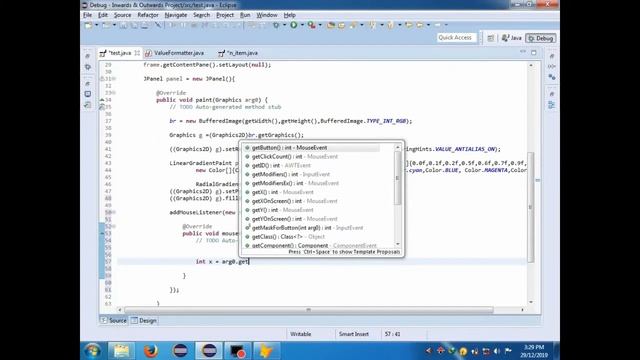Click the autocomplete list scrollbar thumb
Screen dimensions: 640x360
[398, 178]
